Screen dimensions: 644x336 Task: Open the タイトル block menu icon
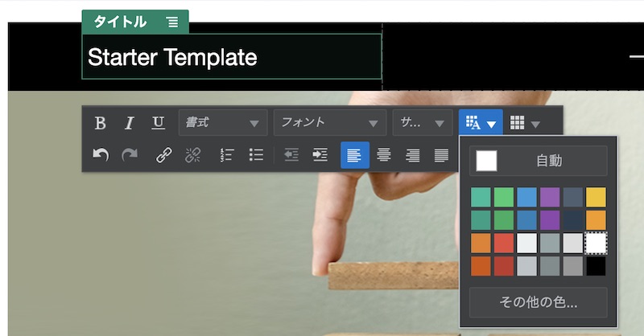pyautogui.click(x=172, y=23)
